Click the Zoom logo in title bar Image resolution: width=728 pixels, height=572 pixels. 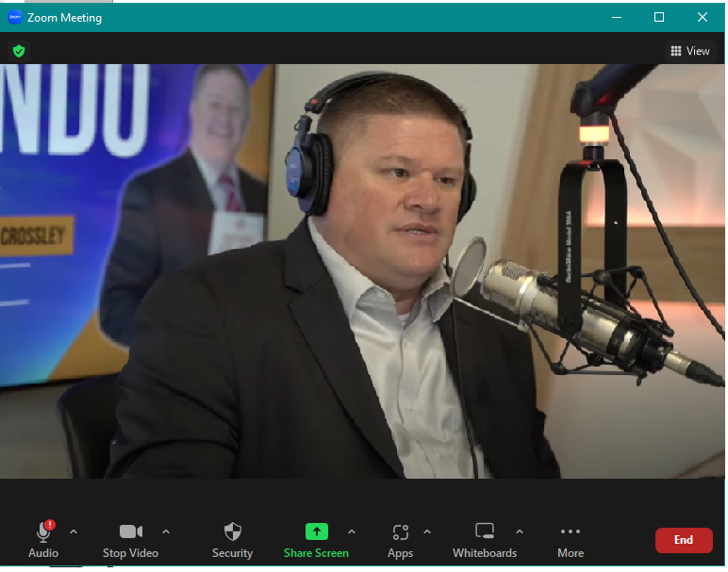(14, 17)
